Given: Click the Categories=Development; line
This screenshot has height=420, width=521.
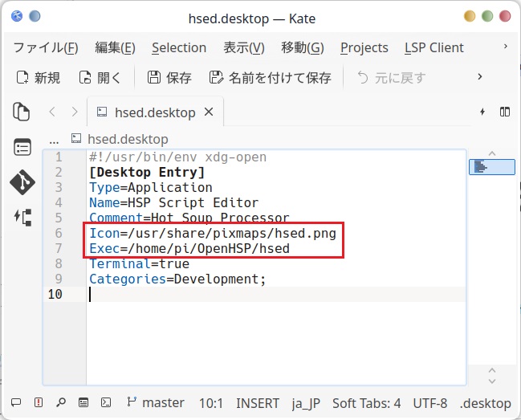Looking at the screenshot, I should click(x=177, y=279).
